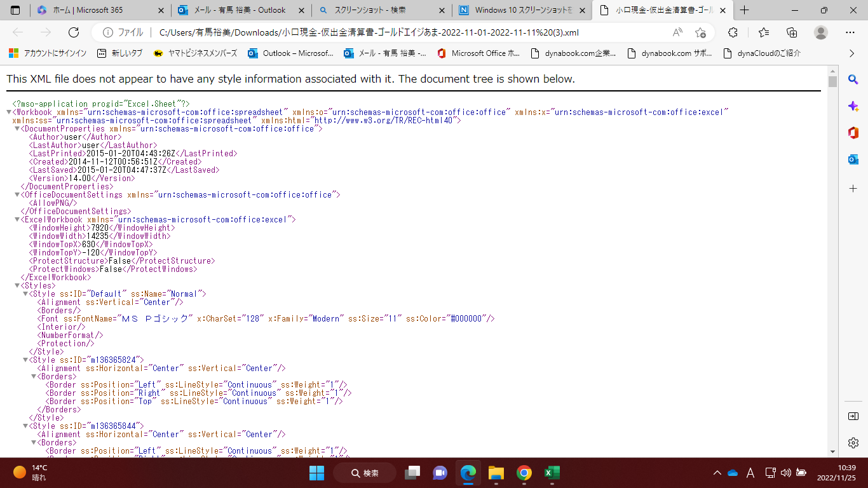Collapse the Workbook XML node
The height and width of the screenshot is (488, 868).
[x=9, y=112]
